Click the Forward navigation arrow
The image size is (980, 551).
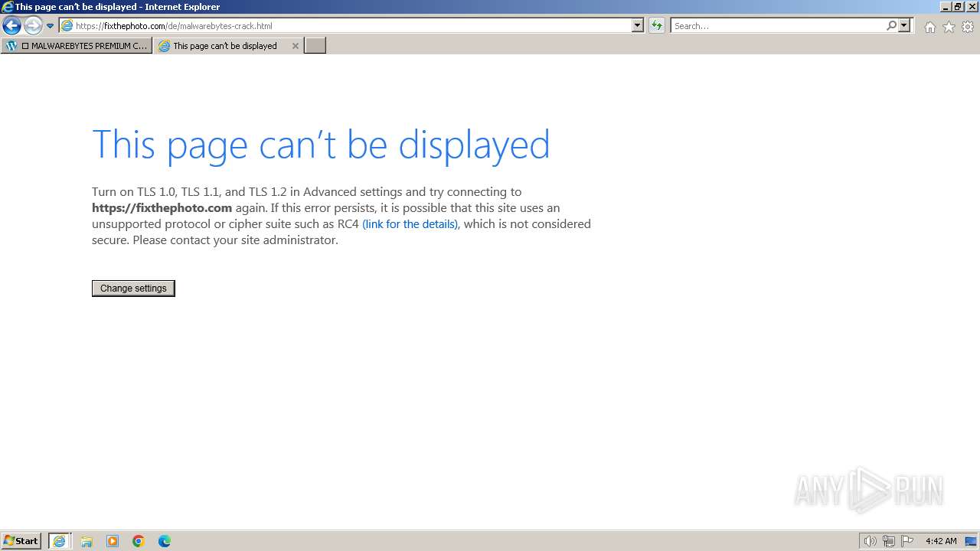[x=33, y=26]
